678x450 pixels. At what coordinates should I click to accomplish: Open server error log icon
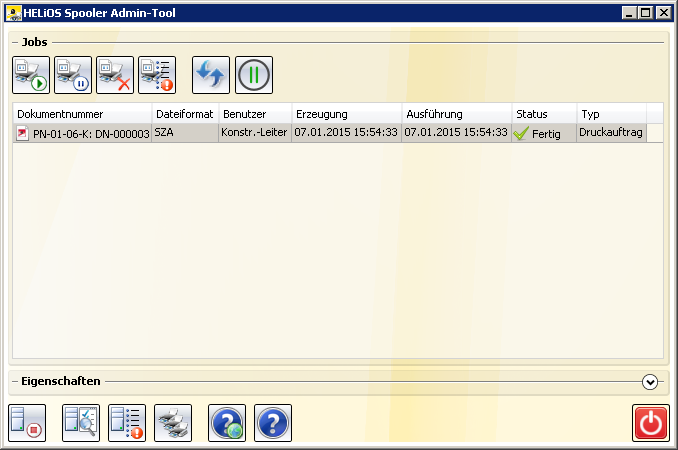tap(127, 423)
